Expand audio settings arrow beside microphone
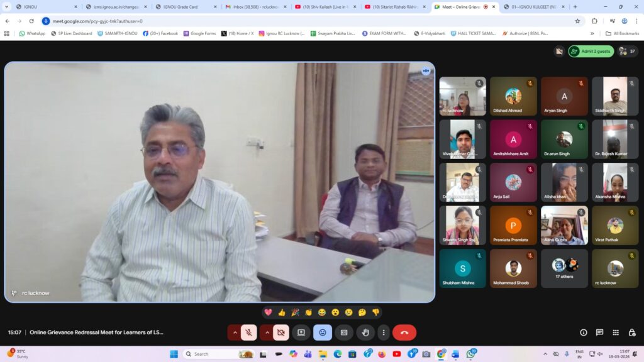 [235, 332]
